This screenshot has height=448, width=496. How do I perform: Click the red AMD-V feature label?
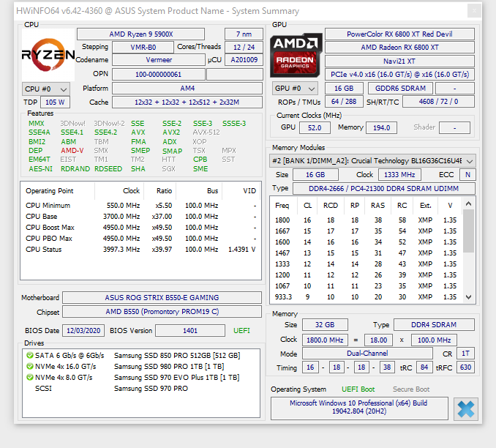(72, 151)
